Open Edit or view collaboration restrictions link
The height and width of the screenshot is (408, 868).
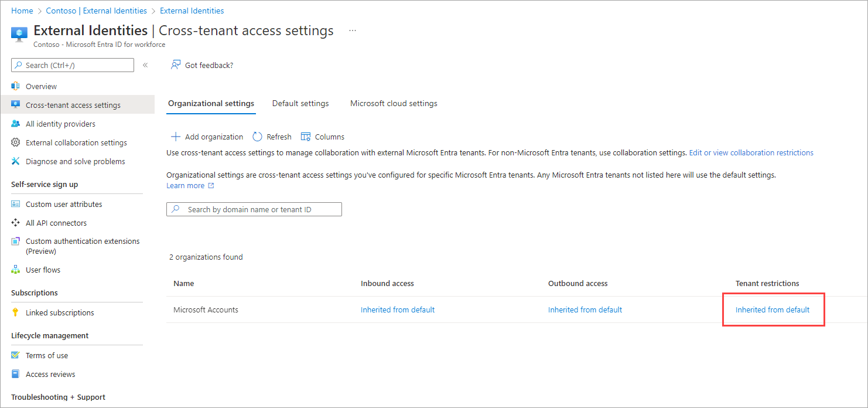(x=751, y=152)
